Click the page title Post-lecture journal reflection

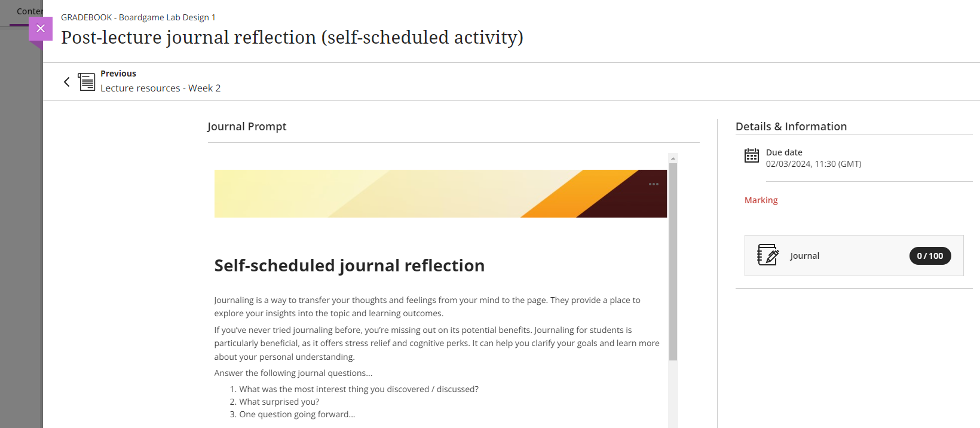(x=292, y=37)
